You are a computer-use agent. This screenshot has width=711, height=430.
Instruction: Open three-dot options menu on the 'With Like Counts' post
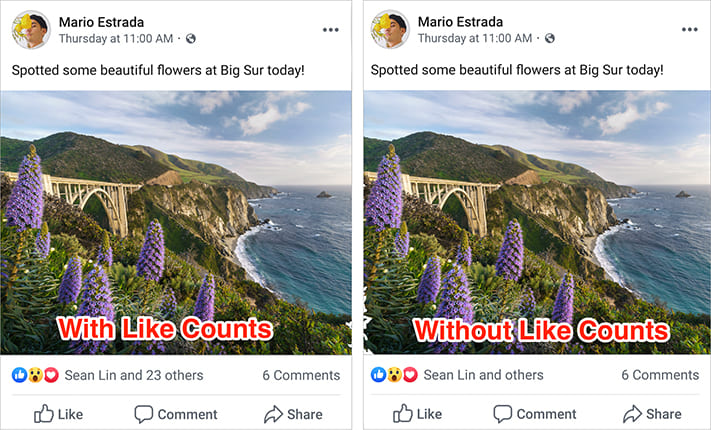click(x=331, y=30)
